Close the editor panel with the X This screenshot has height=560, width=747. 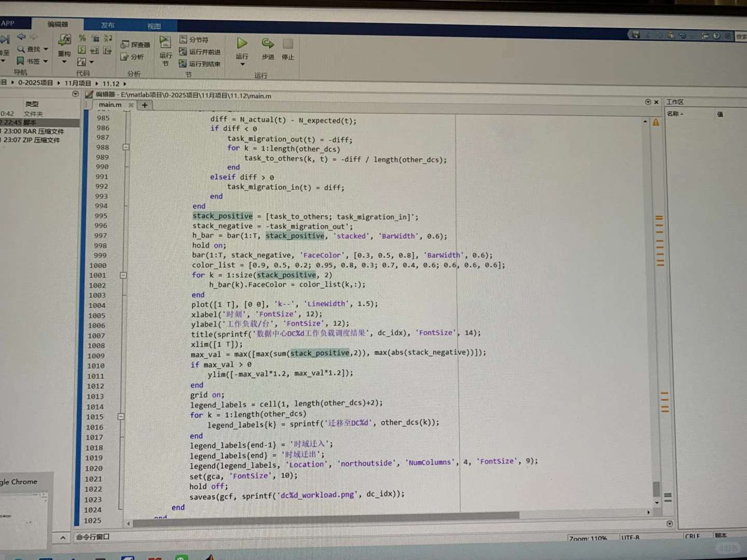(x=656, y=102)
